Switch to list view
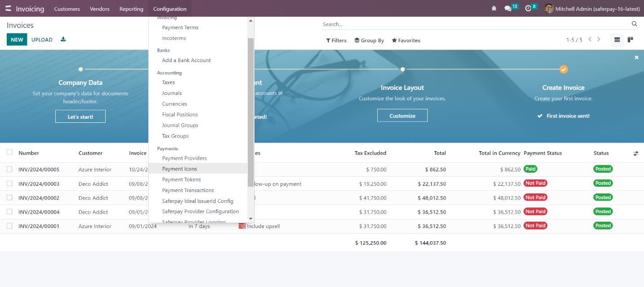The height and width of the screenshot is (287, 644). [617, 40]
